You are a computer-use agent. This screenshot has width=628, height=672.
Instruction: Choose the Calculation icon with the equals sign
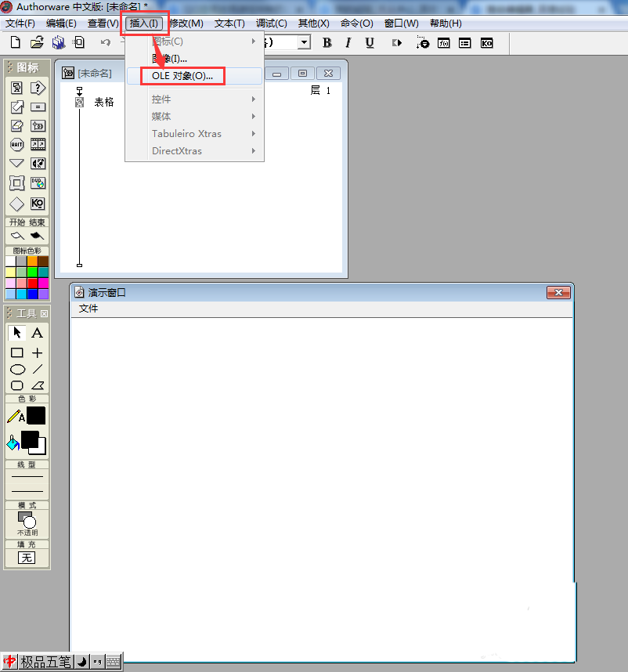[x=38, y=107]
